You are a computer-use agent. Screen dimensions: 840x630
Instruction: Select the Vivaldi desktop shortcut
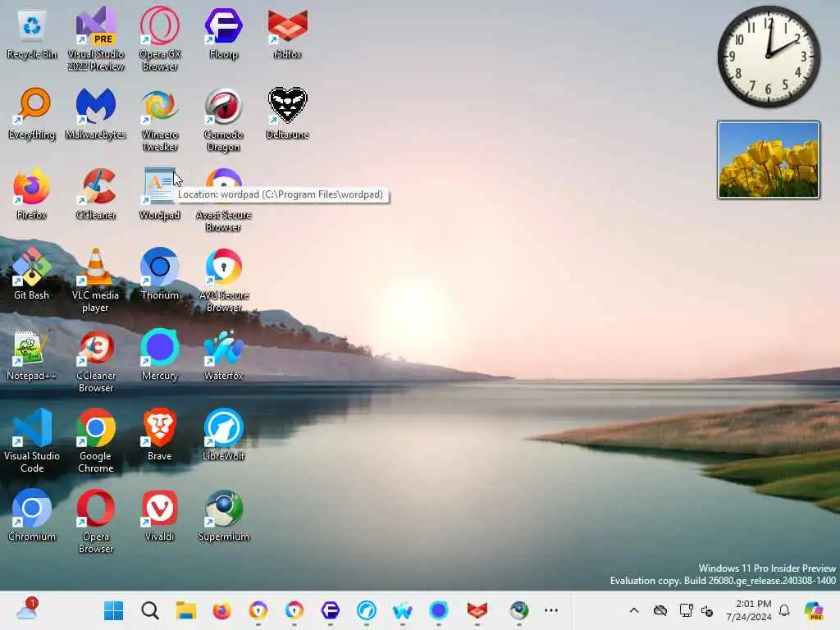click(160, 515)
